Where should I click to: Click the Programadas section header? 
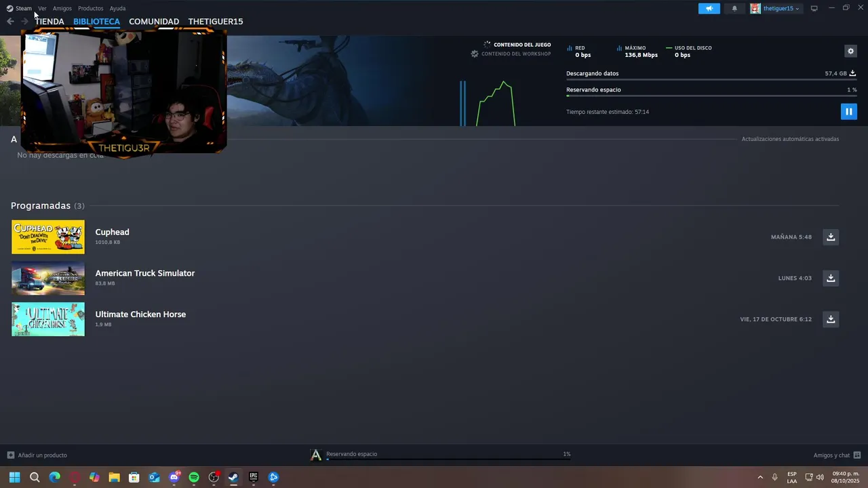[x=47, y=205]
